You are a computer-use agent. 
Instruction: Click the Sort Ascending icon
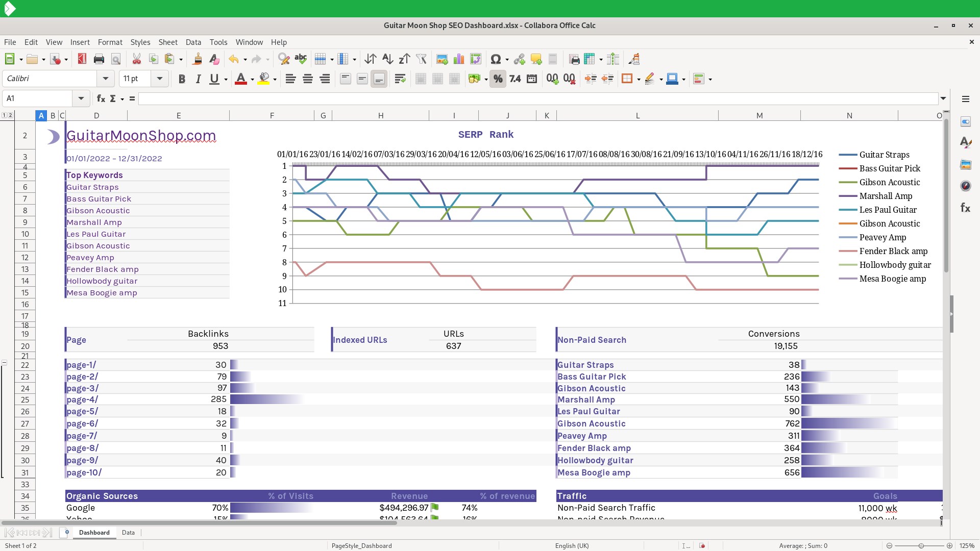(x=387, y=59)
